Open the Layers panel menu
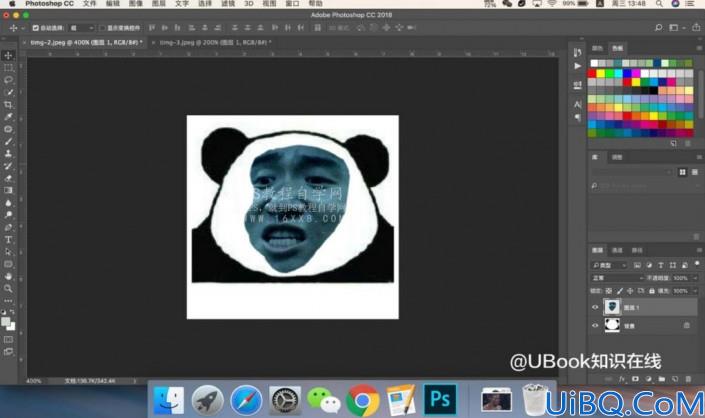 coord(699,250)
